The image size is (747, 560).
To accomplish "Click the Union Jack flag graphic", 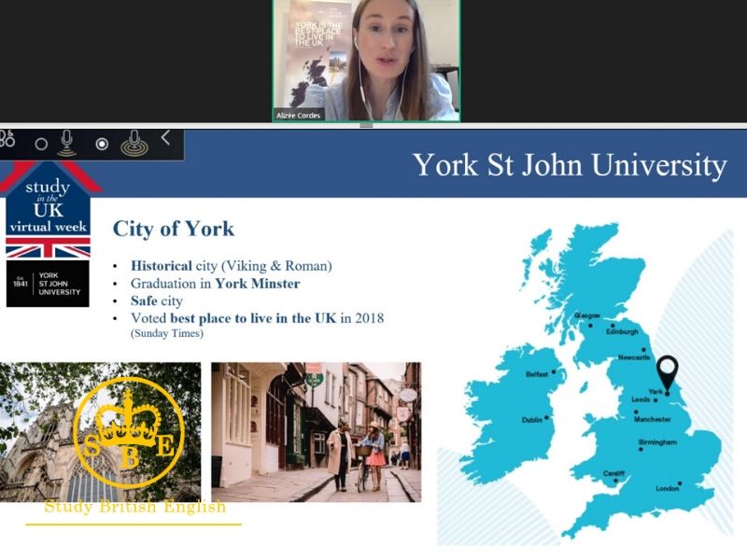I will coord(48,247).
